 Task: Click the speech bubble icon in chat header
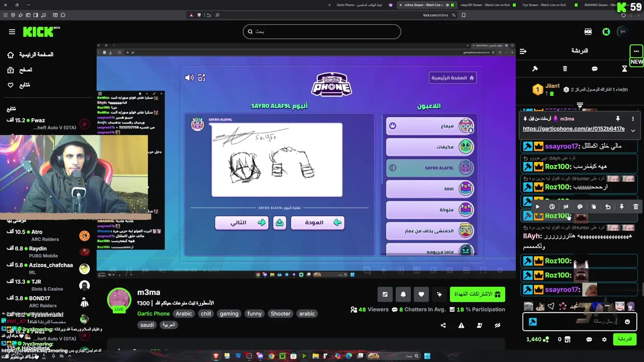pos(595,69)
